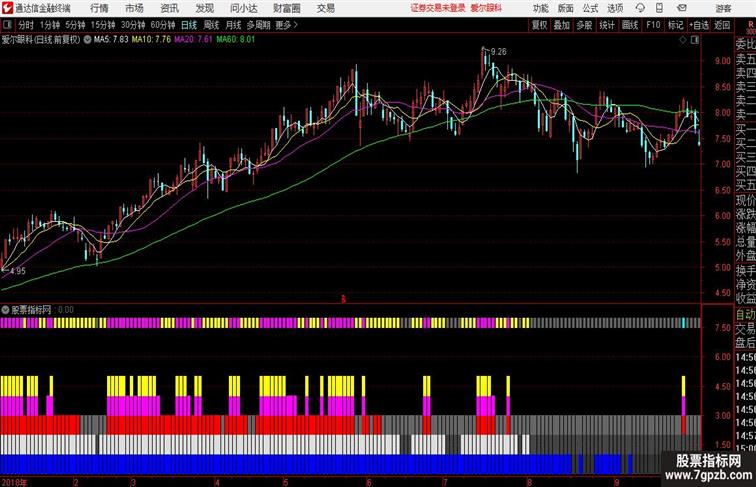Click the 多股 button

[584, 25]
